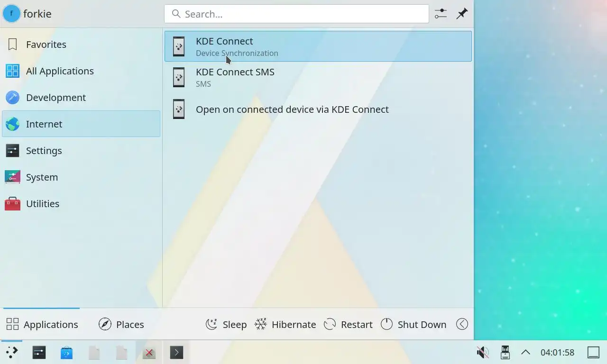The width and height of the screenshot is (607, 364).
Task: Open launcher configuration sliders button
Action: (441, 14)
